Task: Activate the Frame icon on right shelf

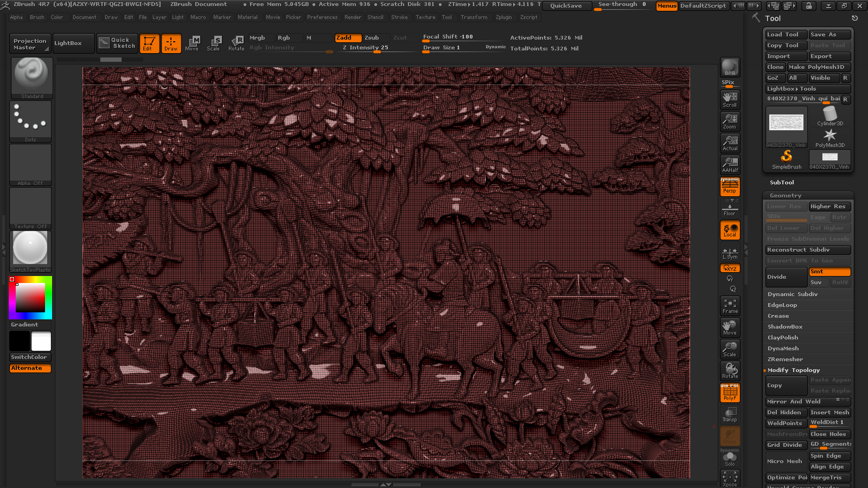Action: (x=730, y=306)
